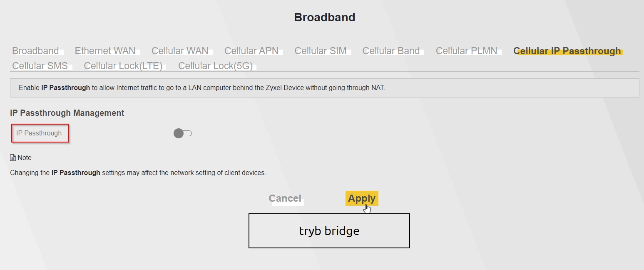Select the Cellular IP Passthrough tab
The image size is (644, 270).
[567, 51]
